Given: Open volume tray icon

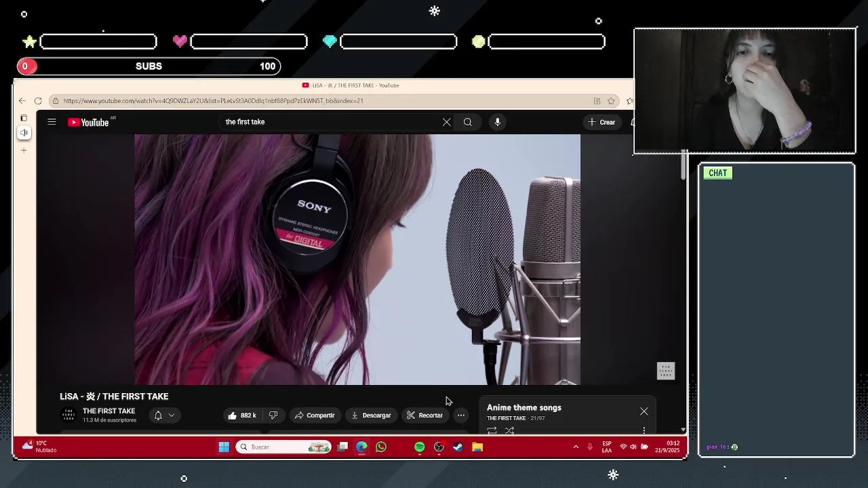Looking at the screenshot, I should point(633,447).
